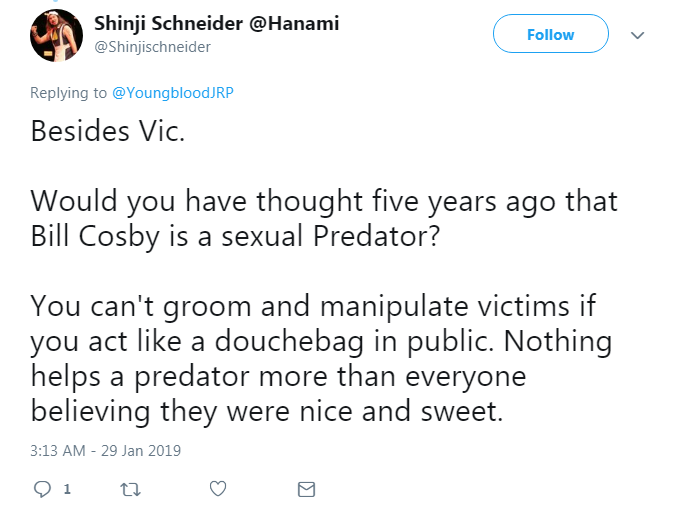The width and height of the screenshot is (673, 518).
Task: Expand the tweet options chevron menu
Action: 637,35
